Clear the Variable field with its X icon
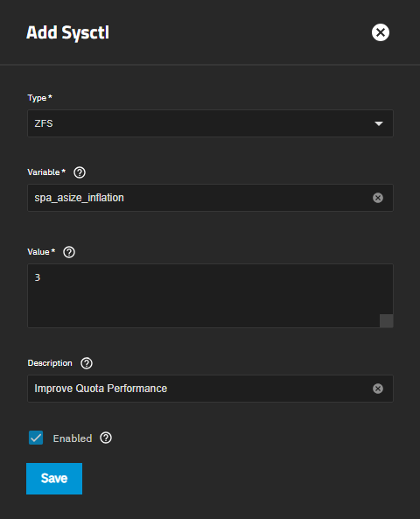The image size is (420, 519). coord(378,198)
